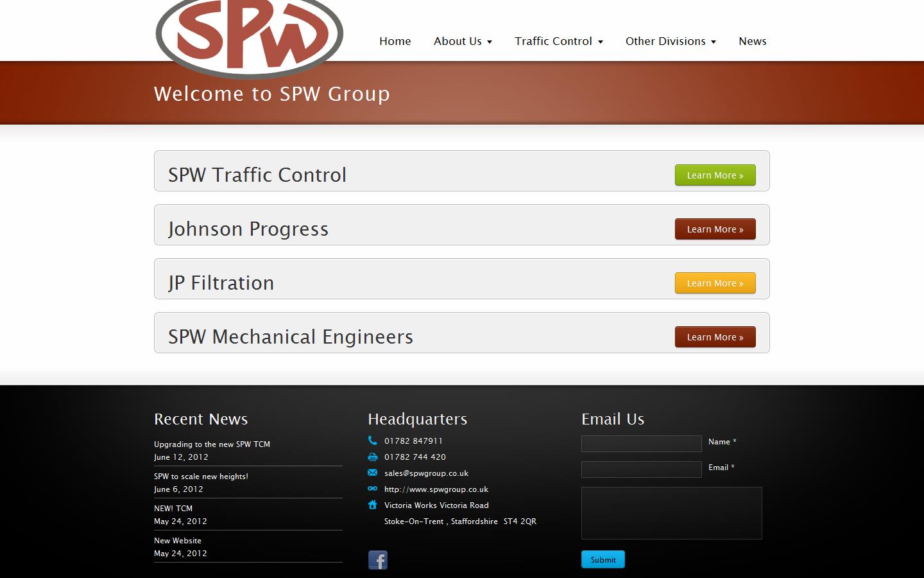Click Learn More for JP Filtration
924x578 pixels.
[x=715, y=283]
